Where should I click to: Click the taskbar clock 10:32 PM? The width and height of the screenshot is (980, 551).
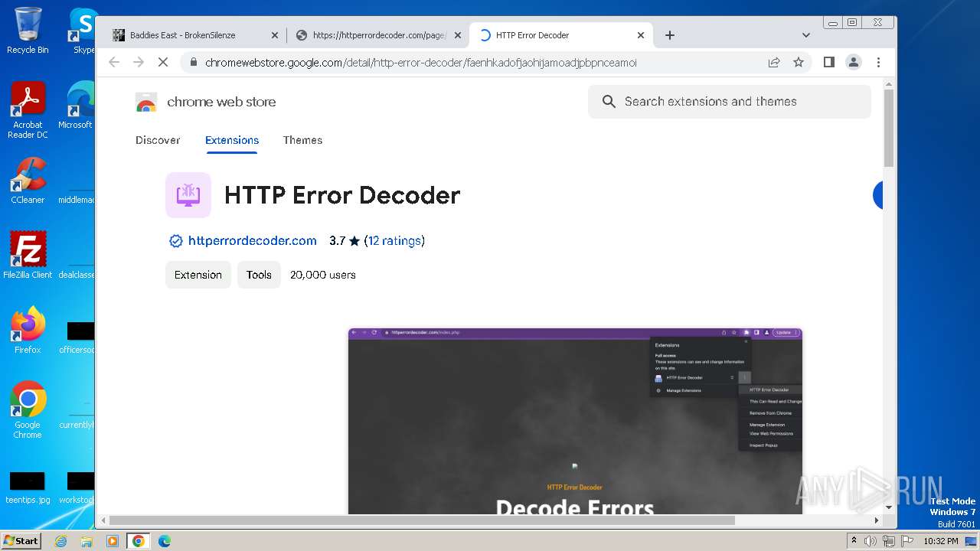point(941,541)
